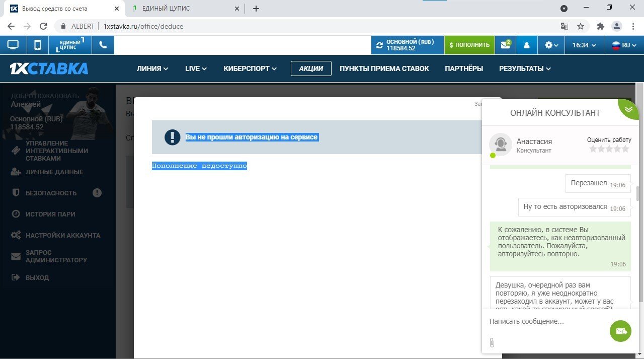Open the 16:34 time dropdown

(x=584, y=45)
